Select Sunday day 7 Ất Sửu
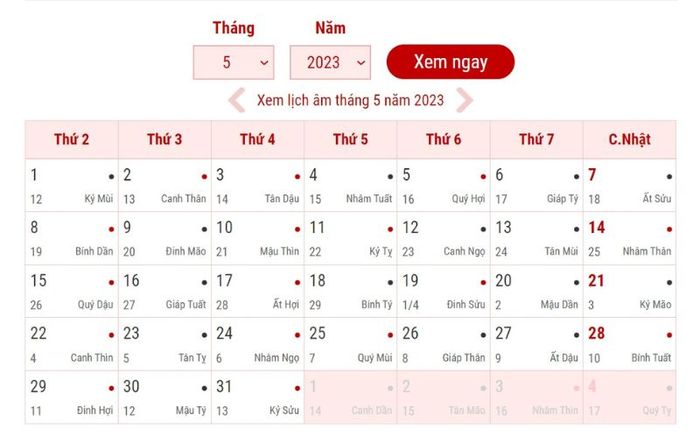The width and height of the screenshot is (700, 438). pyautogui.click(x=629, y=185)
